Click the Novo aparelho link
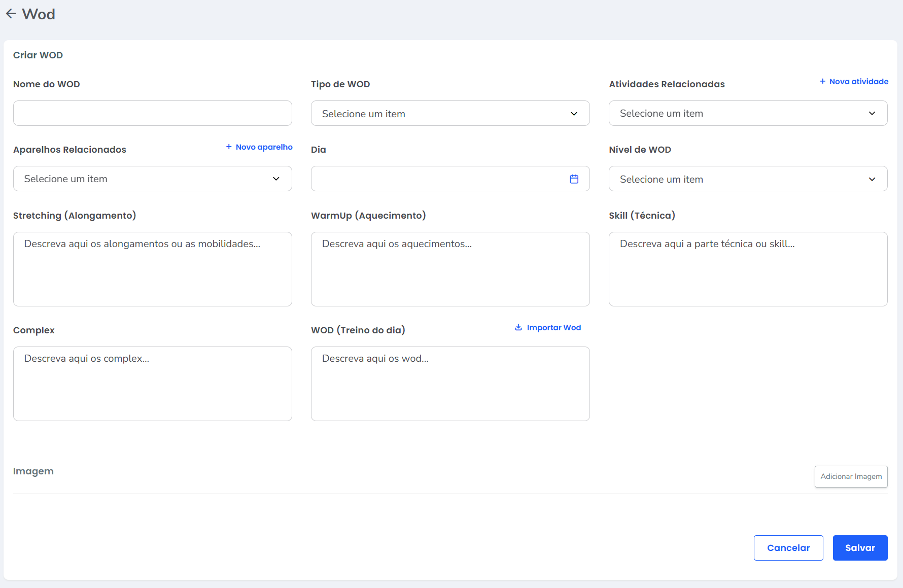903x588 pixels. coord(264,147)
